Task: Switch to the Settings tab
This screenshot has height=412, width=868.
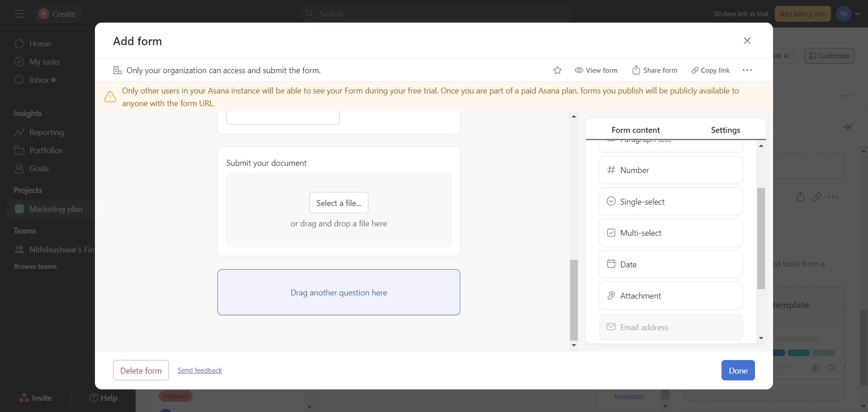Action: coord(725,130)
